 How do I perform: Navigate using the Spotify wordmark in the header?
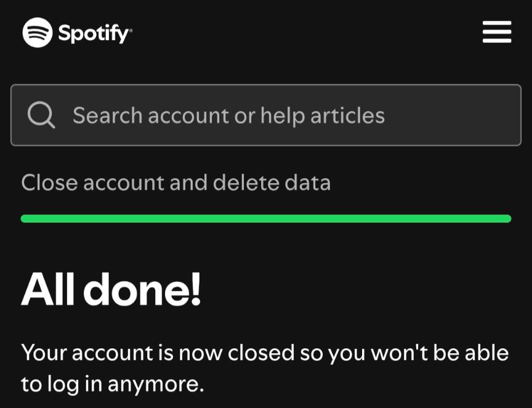[x=92, y=33]
